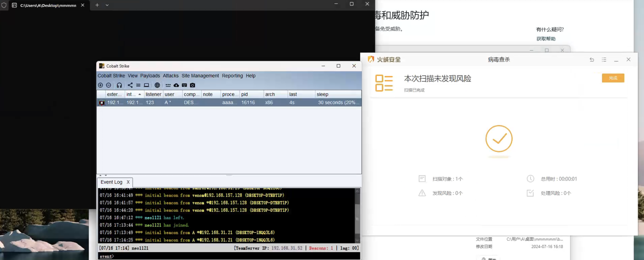This screenshot has height=260, width=644.
Task: Open the Help menu
Action: 250,76
